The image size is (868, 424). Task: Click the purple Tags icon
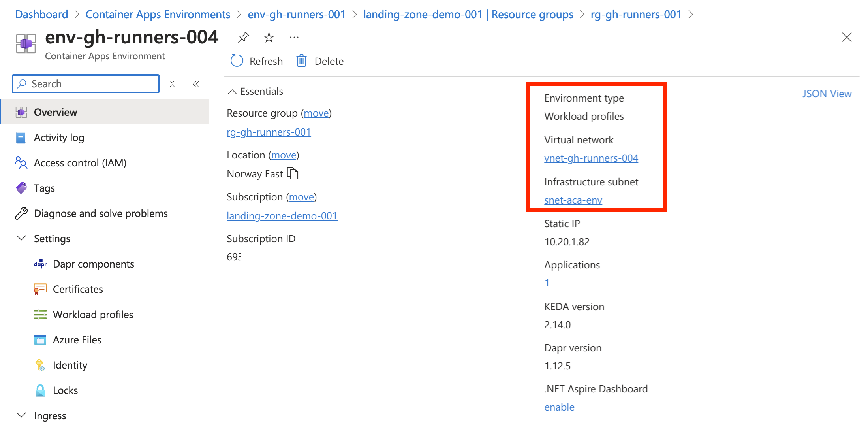coord(21,188)
